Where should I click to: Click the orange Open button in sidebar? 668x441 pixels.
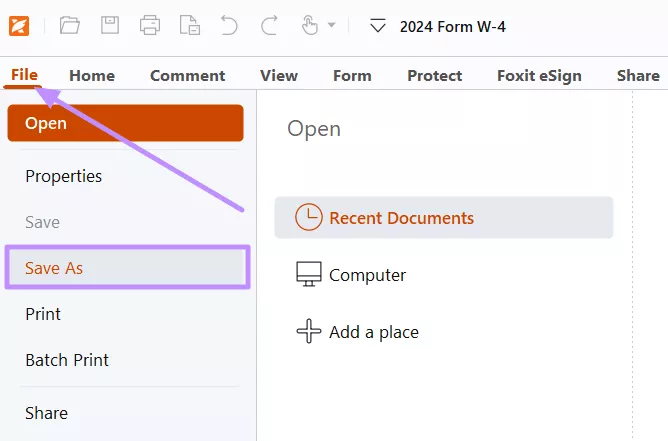coord(125,124)
